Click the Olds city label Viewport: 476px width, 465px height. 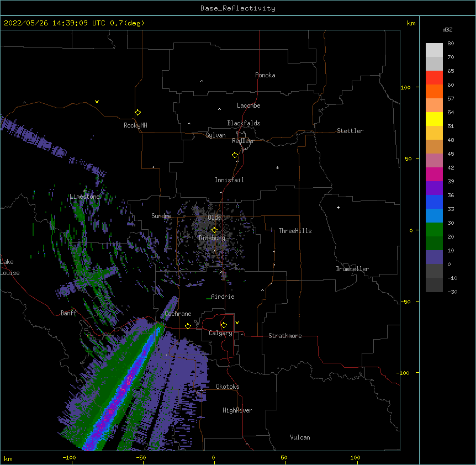pyautogui.click(x=214, y=218)
